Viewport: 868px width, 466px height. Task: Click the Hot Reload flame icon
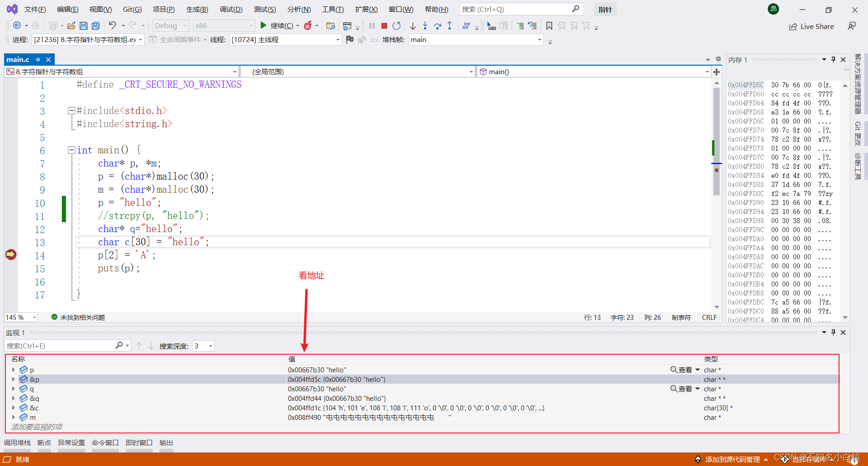click(x=308, y=26)
